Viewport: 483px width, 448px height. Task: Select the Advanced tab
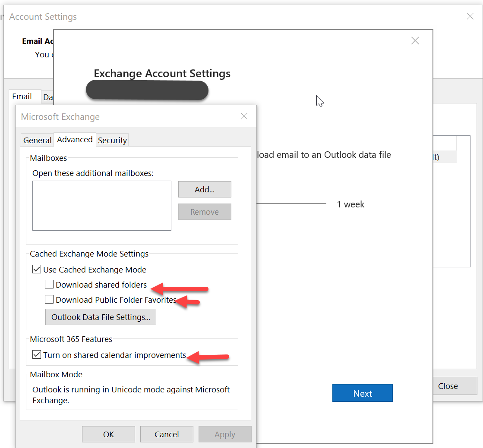tap(75, 140)
